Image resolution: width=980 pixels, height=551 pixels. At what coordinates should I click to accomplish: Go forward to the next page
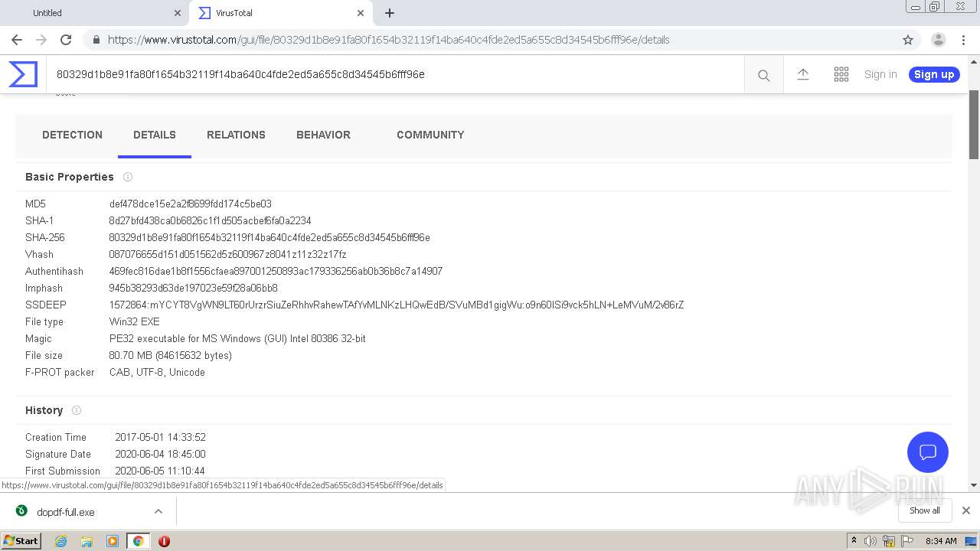click(x=41, y=40)
